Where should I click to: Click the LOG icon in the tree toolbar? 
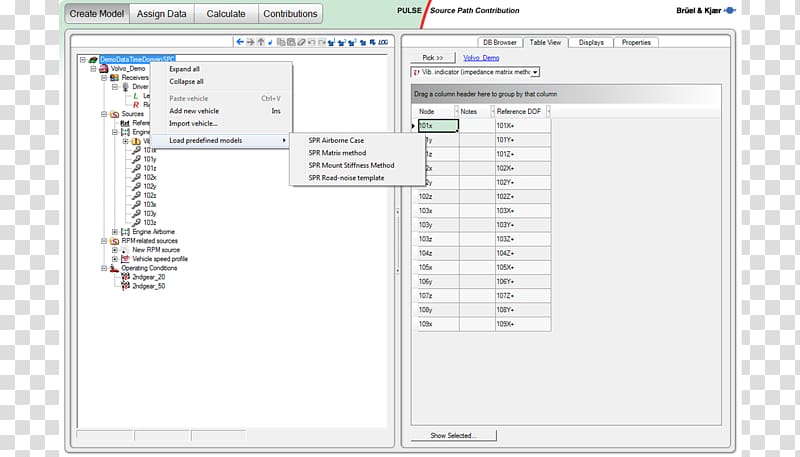[383, 42]
